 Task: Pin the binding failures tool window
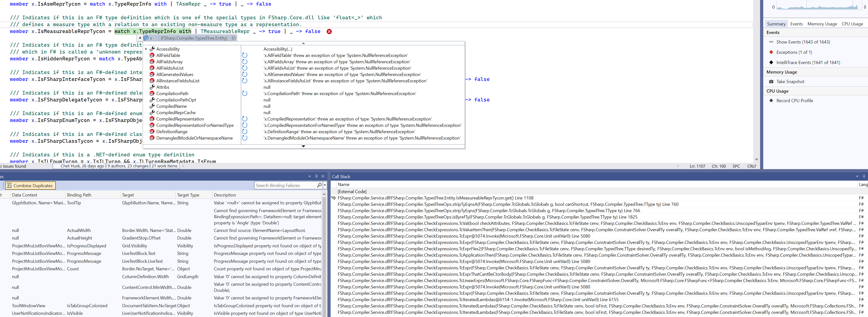coord(316,176)
